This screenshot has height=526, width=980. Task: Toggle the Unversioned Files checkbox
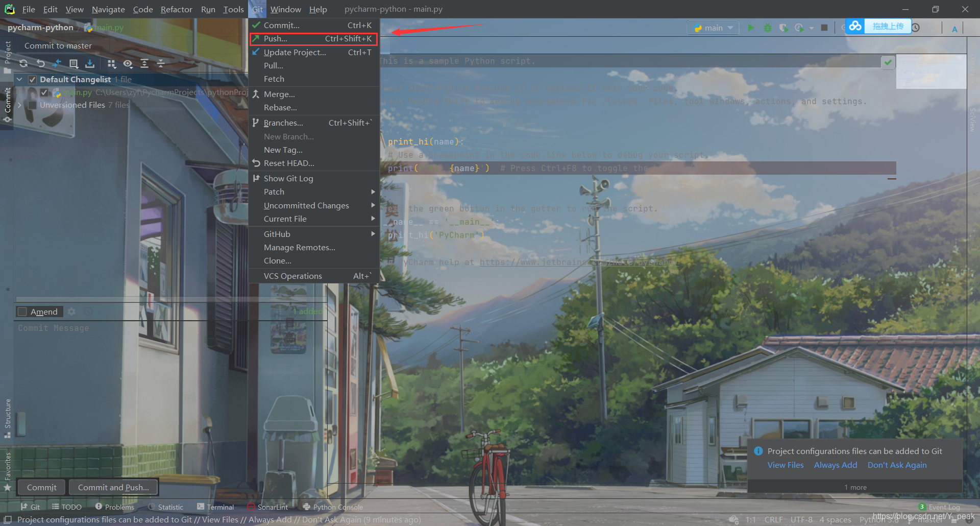(x=32, y=105)
